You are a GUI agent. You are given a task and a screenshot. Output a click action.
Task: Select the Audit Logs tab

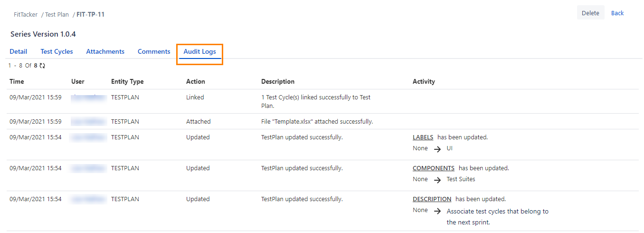199,51
